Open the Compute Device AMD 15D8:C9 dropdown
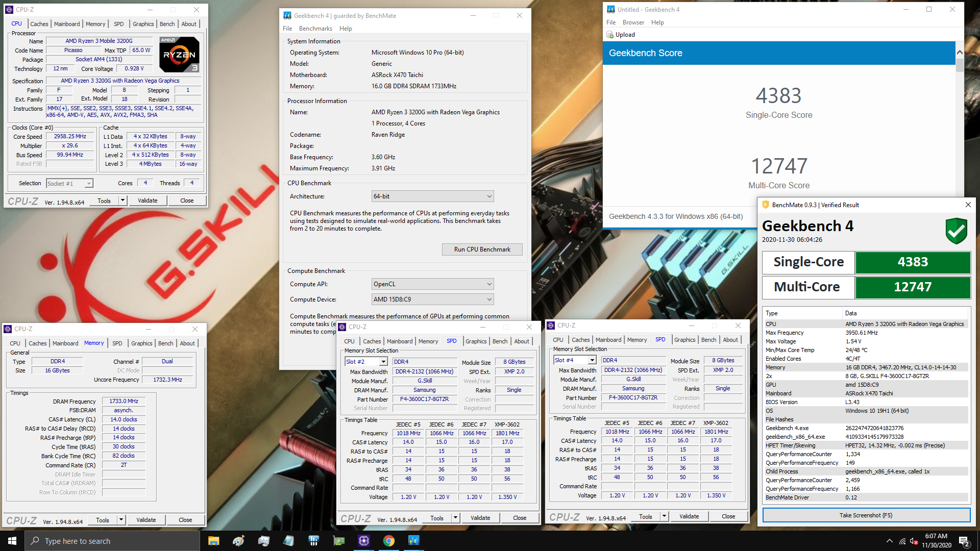 coord(432,299)
